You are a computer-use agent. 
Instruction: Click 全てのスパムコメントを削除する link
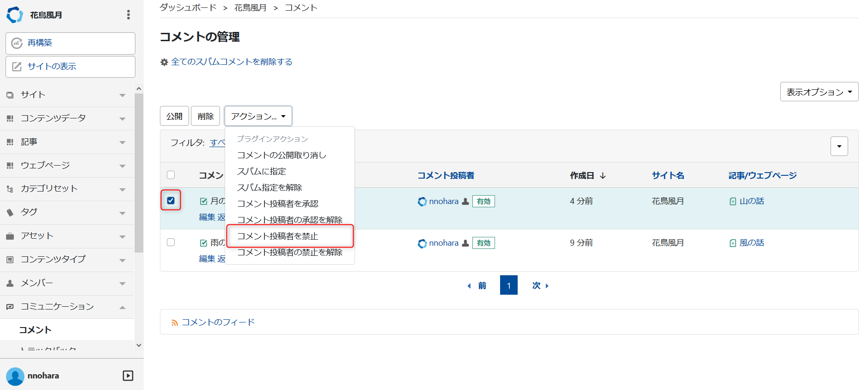click(x=232, y=62)
